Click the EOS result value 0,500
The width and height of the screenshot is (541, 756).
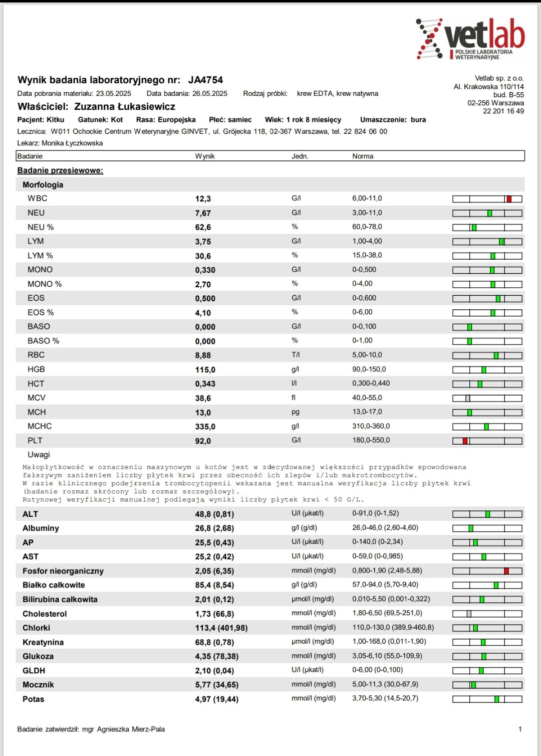pos(205,299)
